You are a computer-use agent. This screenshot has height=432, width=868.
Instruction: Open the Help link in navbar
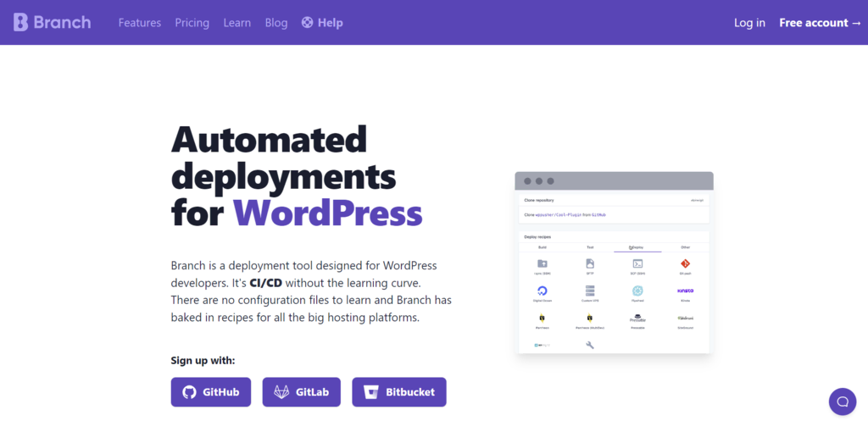point(323,23)
